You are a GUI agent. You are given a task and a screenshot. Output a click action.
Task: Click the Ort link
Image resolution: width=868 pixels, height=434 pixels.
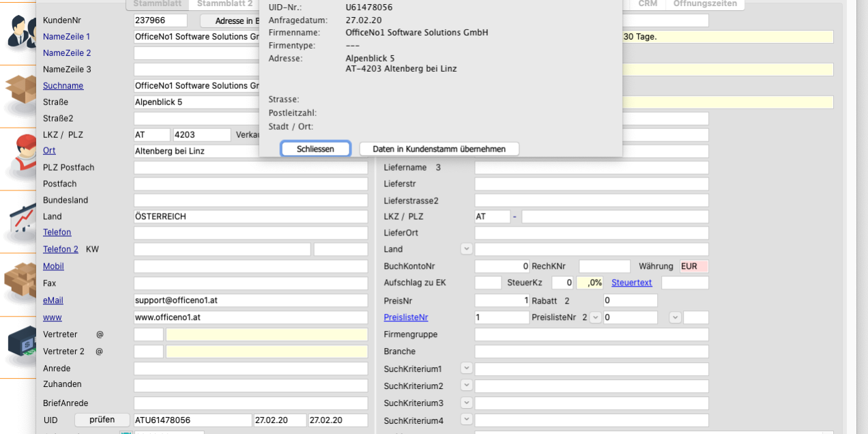point(49,151)
